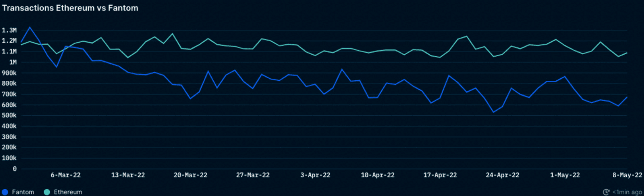Click the '<1min ago' last-updated text

click(627, 192)
